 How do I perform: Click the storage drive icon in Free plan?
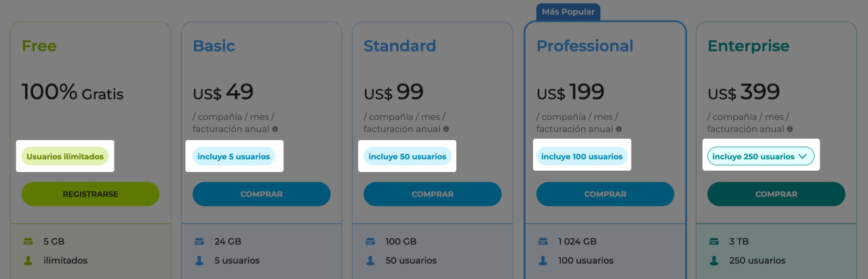click(x=28, y=241)
